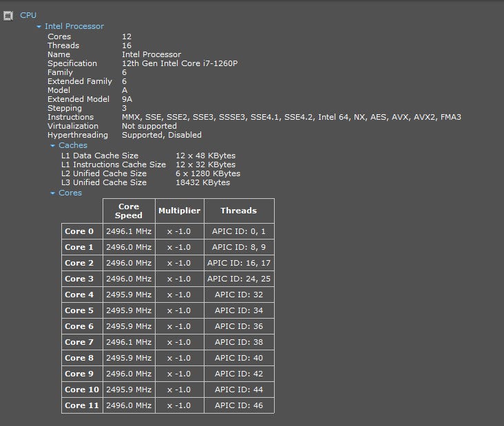Select the 12th Gen Intel Core i7-1260P text
504x426 pixels.
(180, 63)
